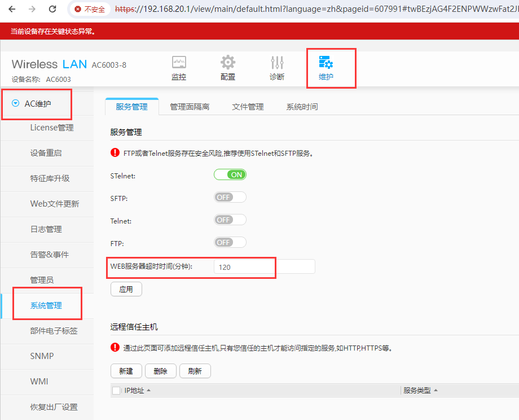Open License管理 in sidebar

point(47,128)
